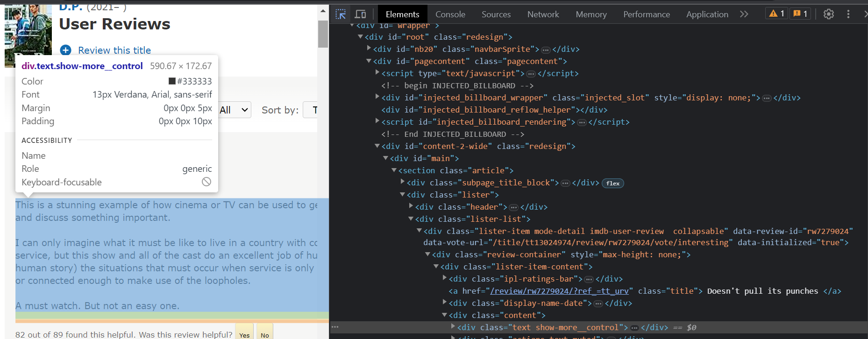The height and width of the screenshot is (339, 868).
Task: Click the issues count badge
Action: point(800,14)
